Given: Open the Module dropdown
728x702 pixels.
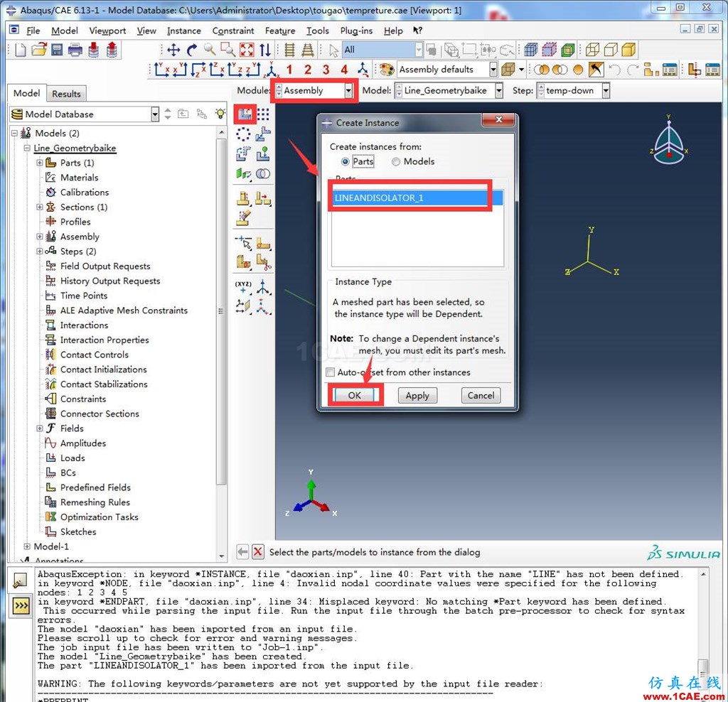Looking at the screenshot, I should [x=348, y=90].
